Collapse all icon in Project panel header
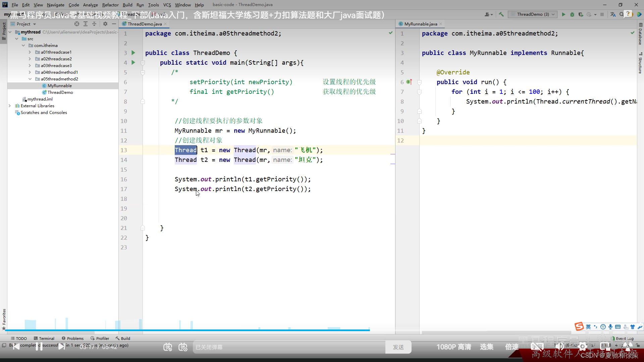 (94, 24)
